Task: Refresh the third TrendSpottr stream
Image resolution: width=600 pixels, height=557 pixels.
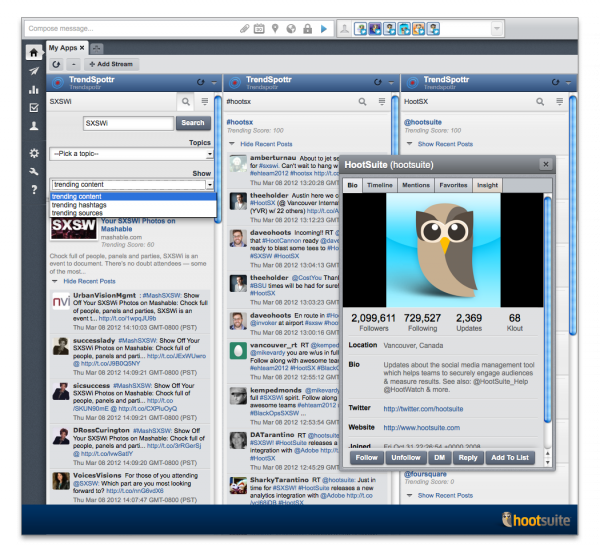Action: [x=555, y=82]
